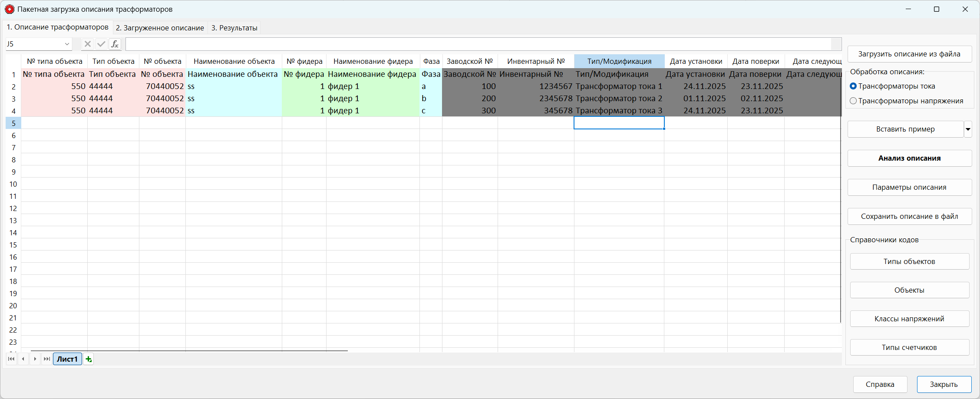The image size is (980, 399).
Task: Go to last sheet using navigation icon
Action: 46,359
